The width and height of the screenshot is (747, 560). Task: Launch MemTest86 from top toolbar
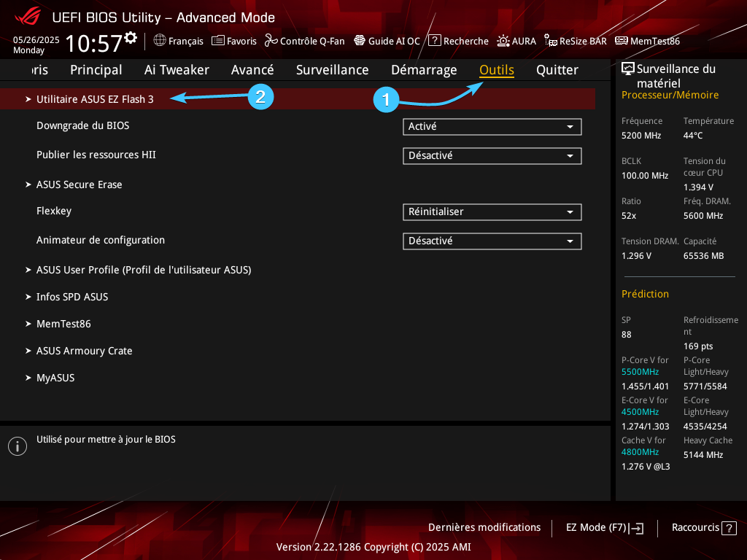point(647,41)
